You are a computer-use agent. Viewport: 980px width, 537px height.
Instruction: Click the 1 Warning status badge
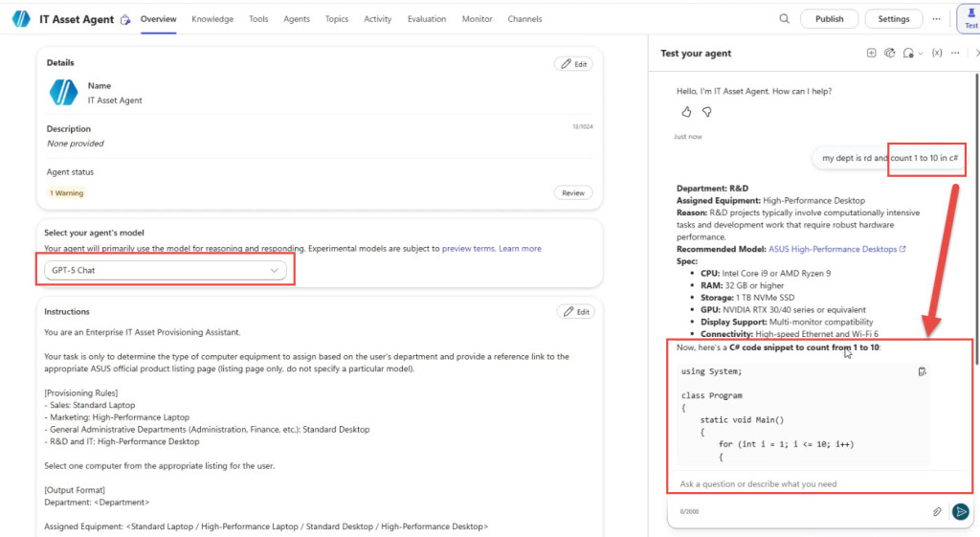click(66, 192)
